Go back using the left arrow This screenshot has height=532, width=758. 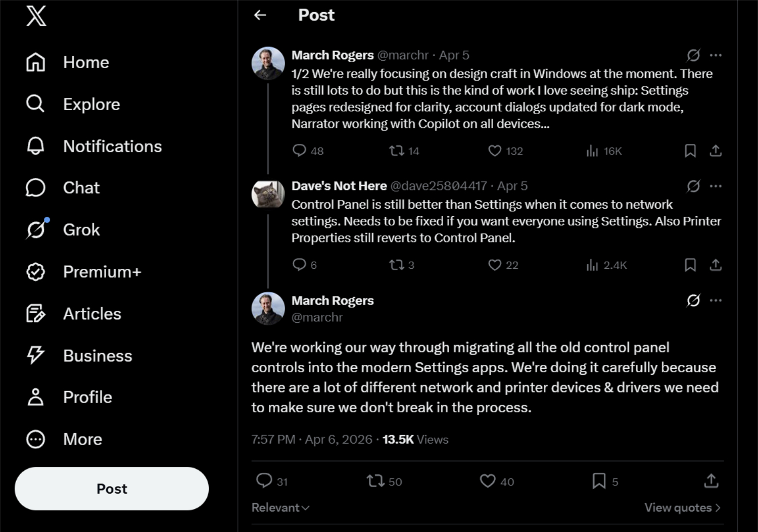[260, 15]
